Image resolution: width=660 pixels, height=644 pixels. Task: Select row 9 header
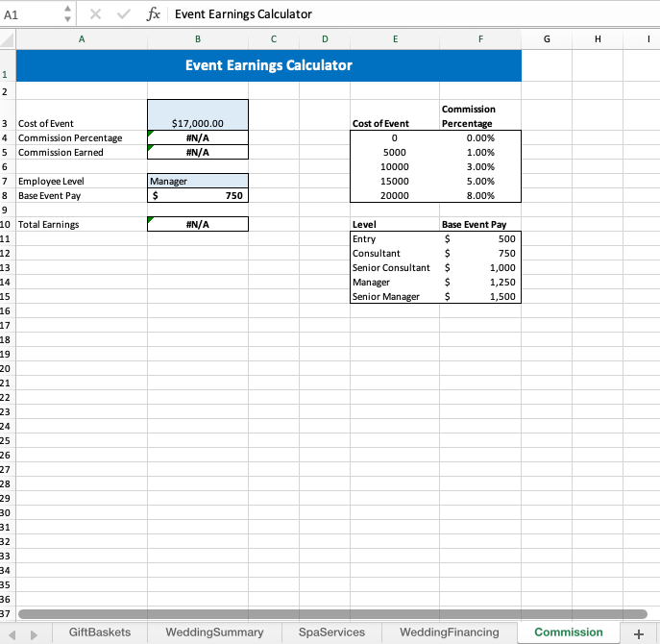[8, 210]
